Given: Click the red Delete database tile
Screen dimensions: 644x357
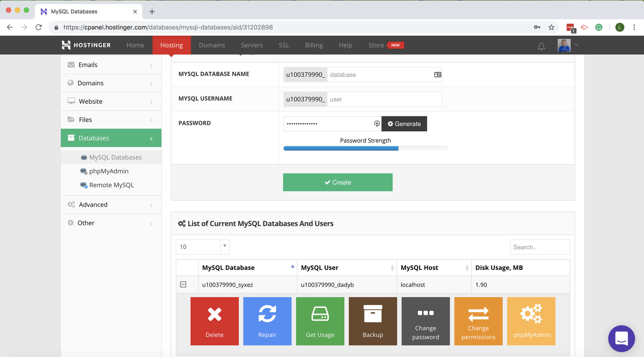Looking at the screenshot, I should click(x=214, y=321).
